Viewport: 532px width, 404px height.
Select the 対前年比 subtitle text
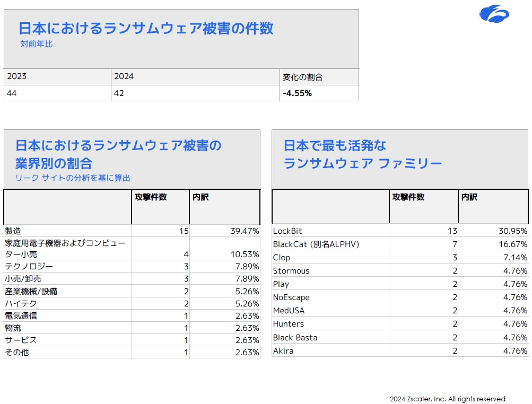pyautogui.click(x=37, y=44)
